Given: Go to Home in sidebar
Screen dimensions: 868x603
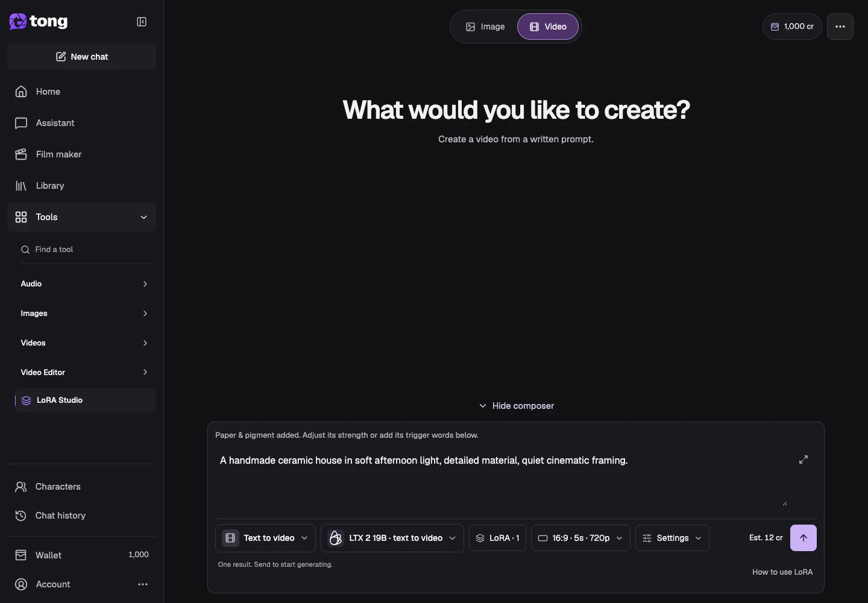Looking at the screenshot, I should tap(82, 92).
